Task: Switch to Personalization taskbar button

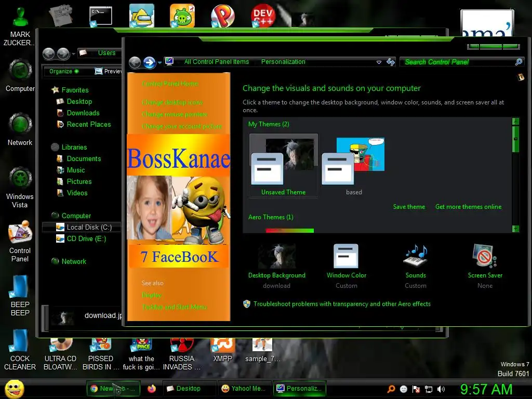Action: (300, 389)
